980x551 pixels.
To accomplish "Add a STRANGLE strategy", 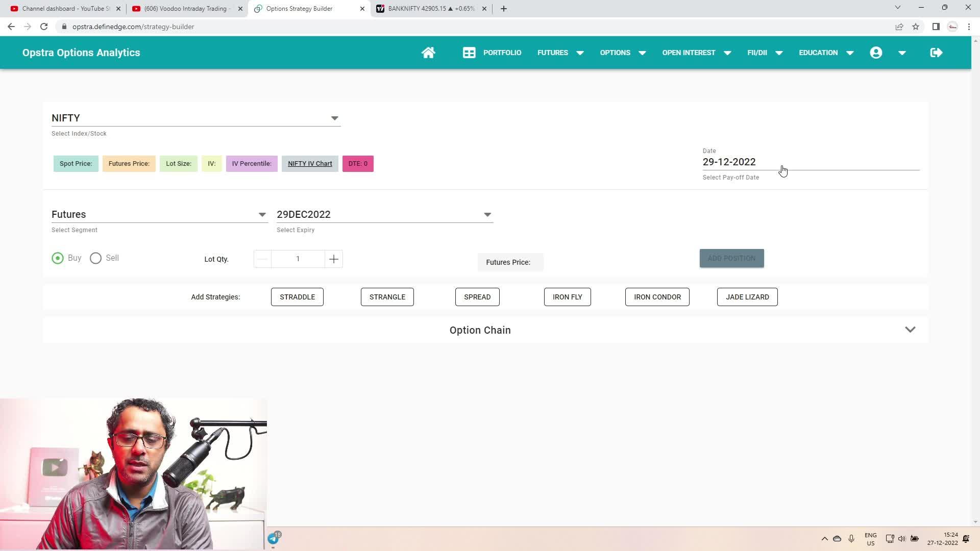I will [x=387, y=297].
